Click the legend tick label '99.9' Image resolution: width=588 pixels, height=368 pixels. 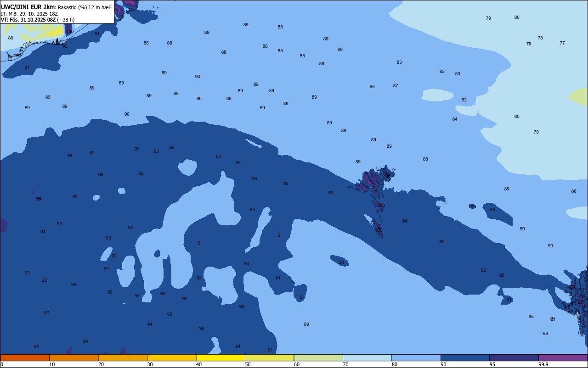(543, 364)
